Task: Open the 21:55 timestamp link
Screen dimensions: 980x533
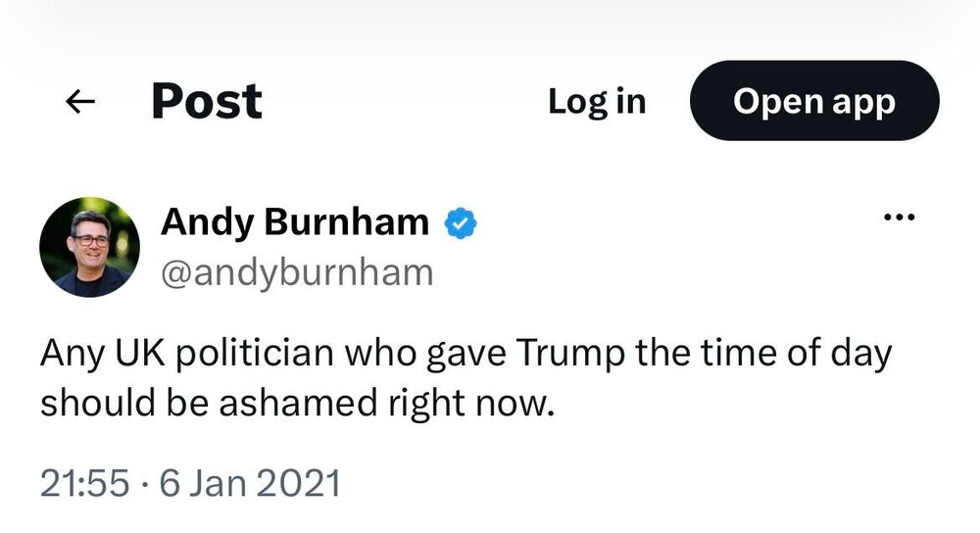Action: (x=85, y=484)
